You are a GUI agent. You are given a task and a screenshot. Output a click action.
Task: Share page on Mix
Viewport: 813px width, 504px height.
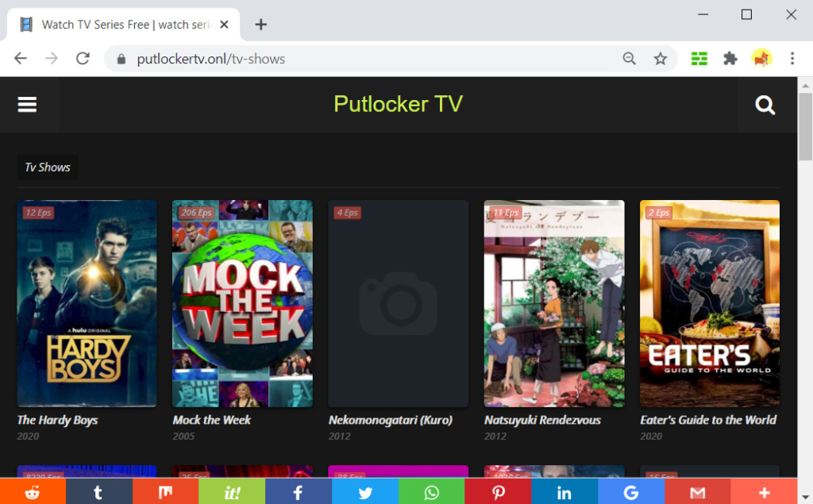pos(165,491)
